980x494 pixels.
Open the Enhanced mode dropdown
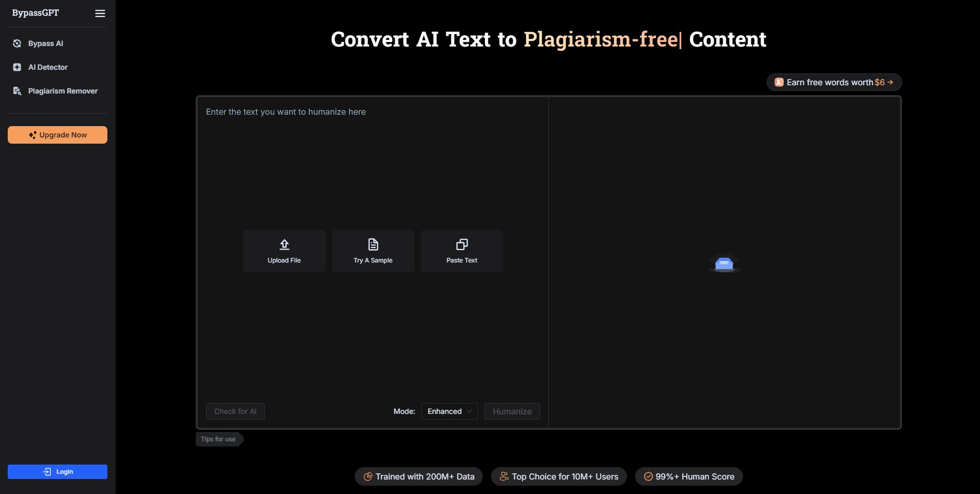point(450,411)
